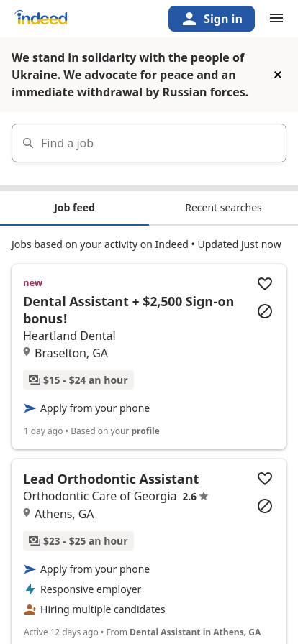Open the Dental Assistant + $2,500 Sign-on bonus job
Screen dimensions: 298x644
(x=128, y=310)
